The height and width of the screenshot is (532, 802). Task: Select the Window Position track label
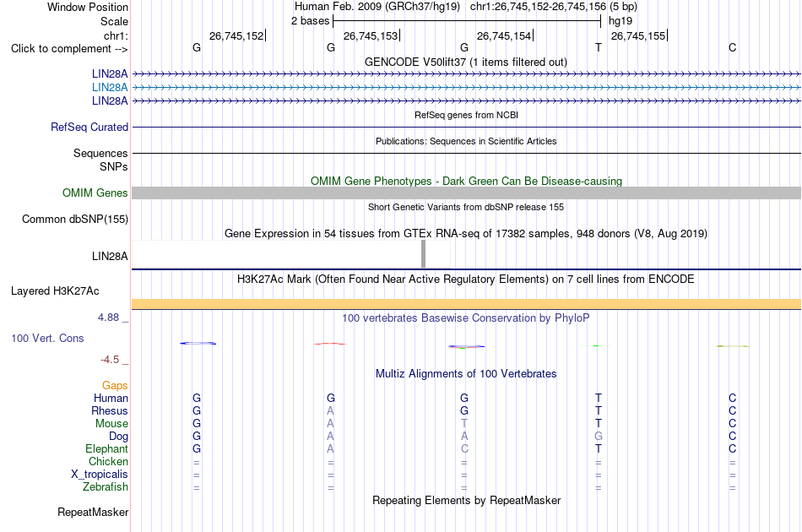point(88,7)
